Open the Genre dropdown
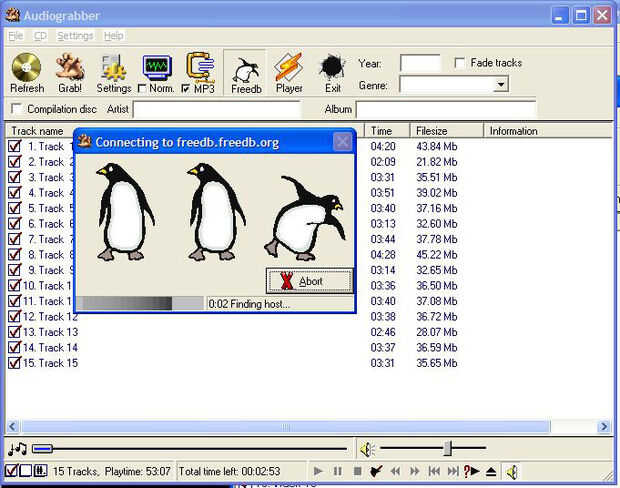 coord(501,85)
